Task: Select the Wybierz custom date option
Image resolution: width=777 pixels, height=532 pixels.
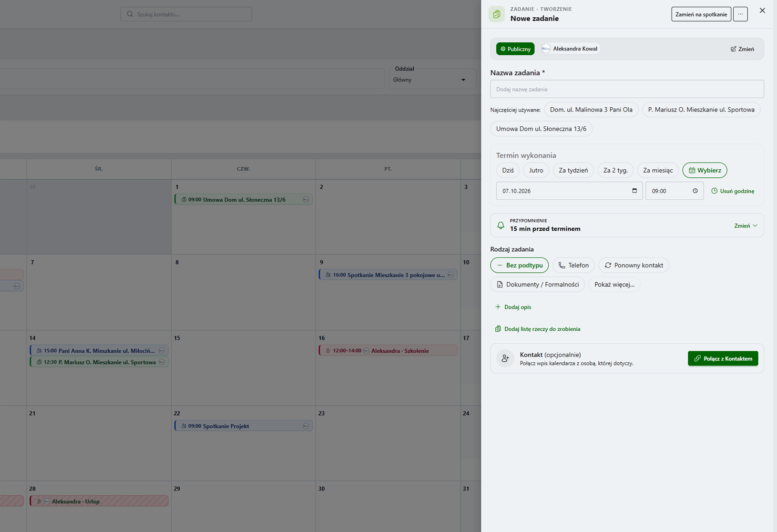Action: (705, 170)
